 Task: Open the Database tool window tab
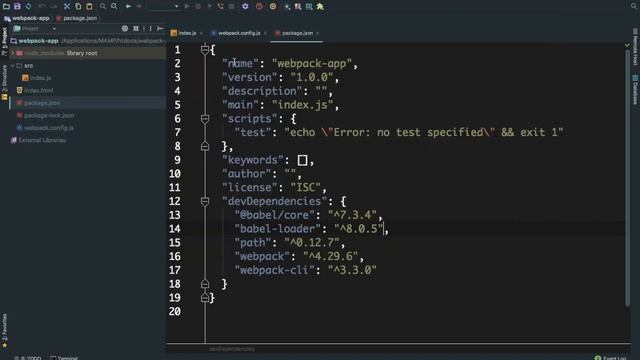635,90
